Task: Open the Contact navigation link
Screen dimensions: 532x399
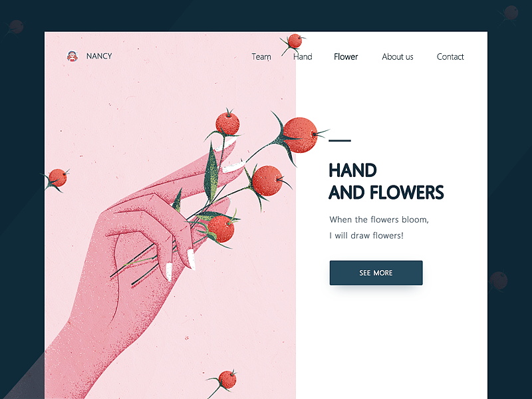Action: click(450, 57)
